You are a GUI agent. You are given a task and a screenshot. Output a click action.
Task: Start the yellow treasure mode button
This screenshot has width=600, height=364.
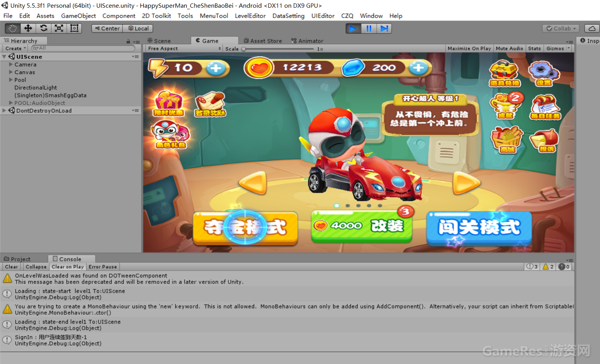point(245,228)
